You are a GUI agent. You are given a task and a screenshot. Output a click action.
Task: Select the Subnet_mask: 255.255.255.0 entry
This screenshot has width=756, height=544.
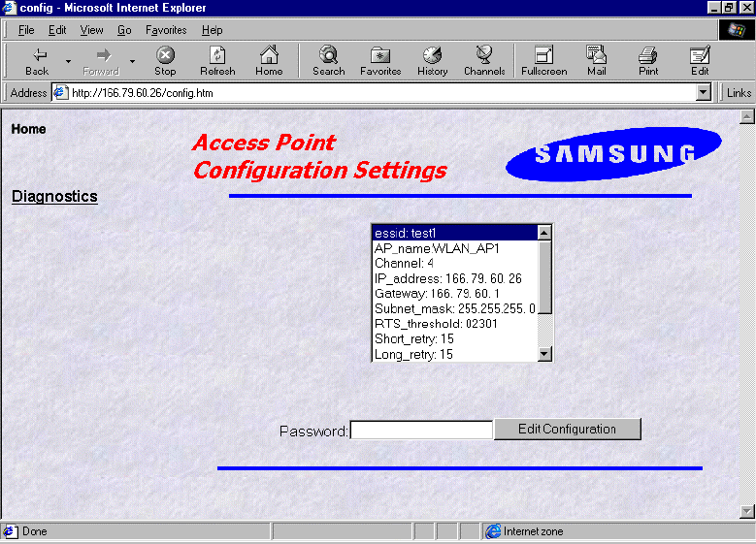454,308
